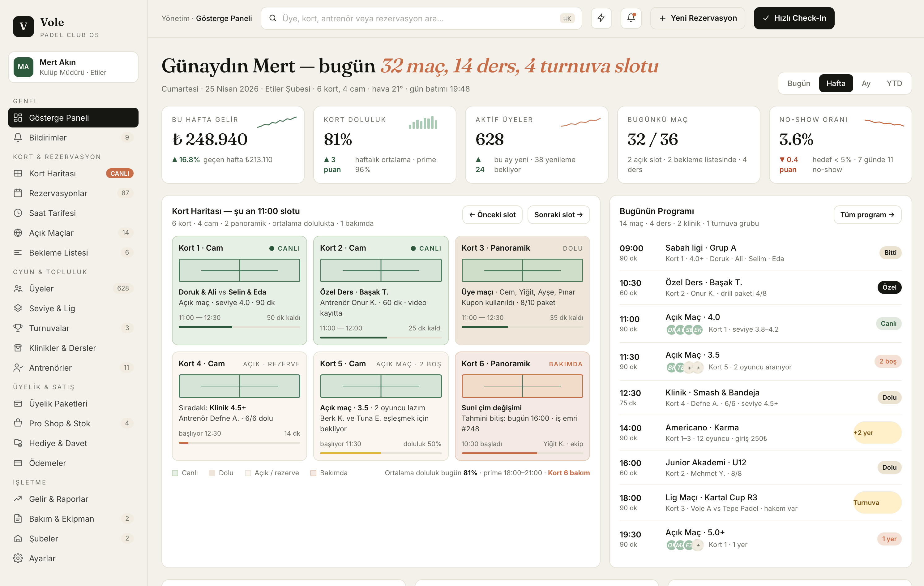
Task: Click Saat Tarifesi clock icon
Action: (18, 213)
